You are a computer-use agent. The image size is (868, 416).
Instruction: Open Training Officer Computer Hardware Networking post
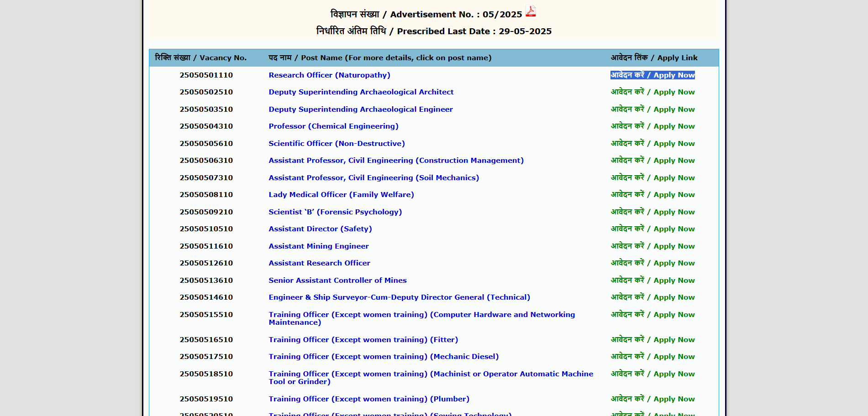[421, 315]
